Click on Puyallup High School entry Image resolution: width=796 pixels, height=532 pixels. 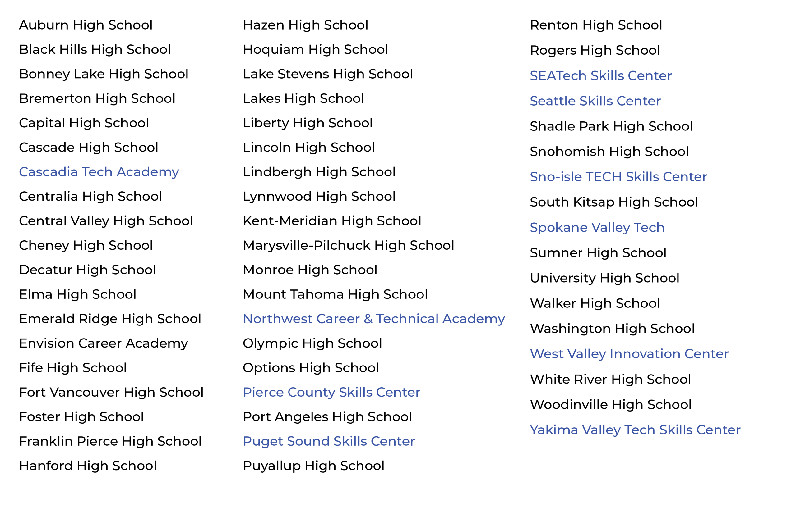coord(313,466)
